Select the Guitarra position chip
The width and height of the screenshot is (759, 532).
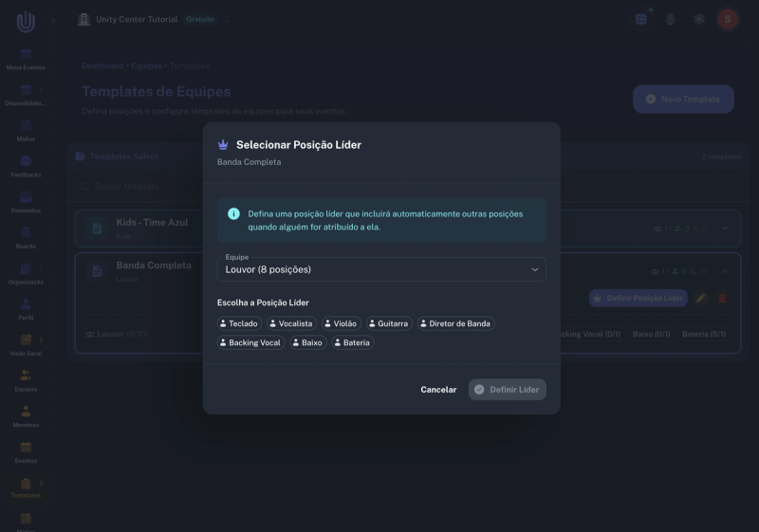click(x=389, y=323)
